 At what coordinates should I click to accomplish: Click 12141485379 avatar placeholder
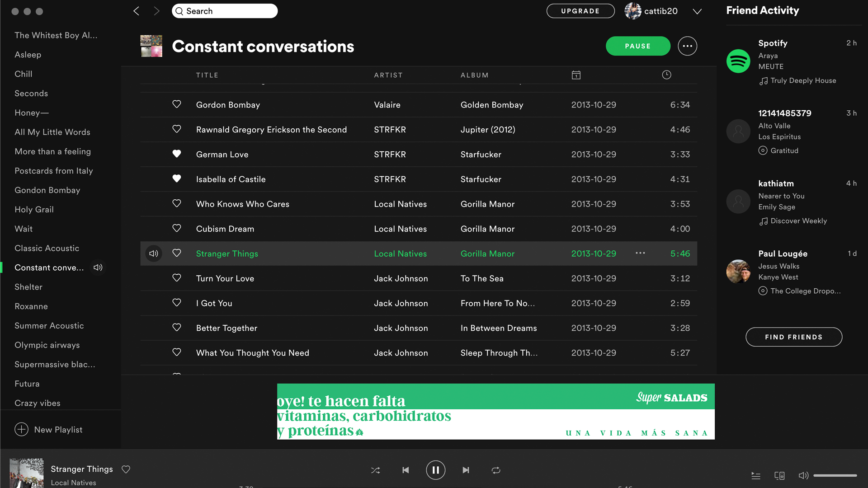pyautogui.click(x=738, y=131)
